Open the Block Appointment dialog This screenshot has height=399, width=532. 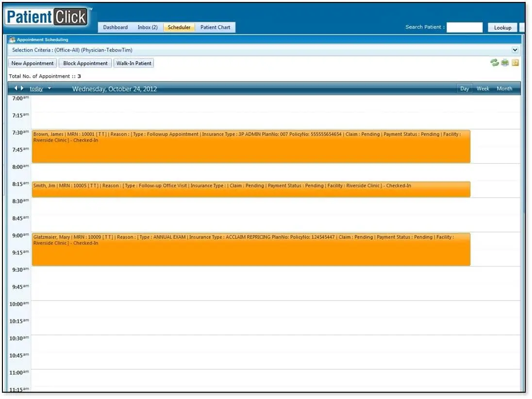click(x=85, y=63)
